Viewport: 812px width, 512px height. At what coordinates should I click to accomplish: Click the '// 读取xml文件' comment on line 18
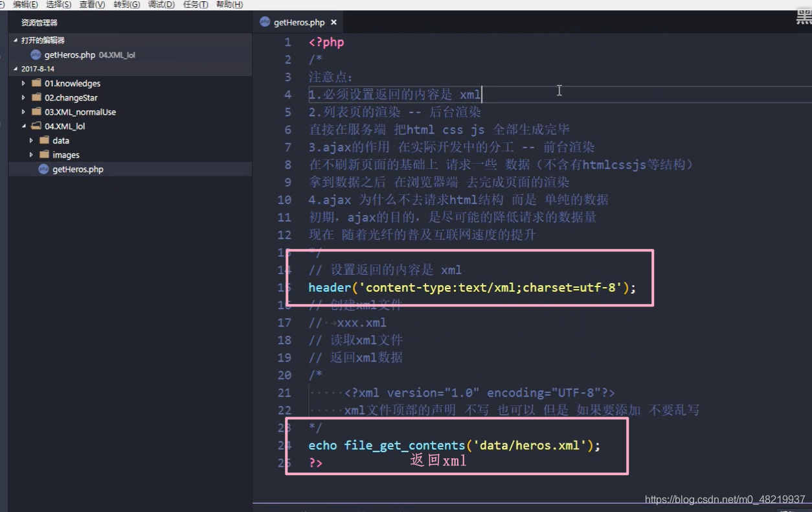355,340
